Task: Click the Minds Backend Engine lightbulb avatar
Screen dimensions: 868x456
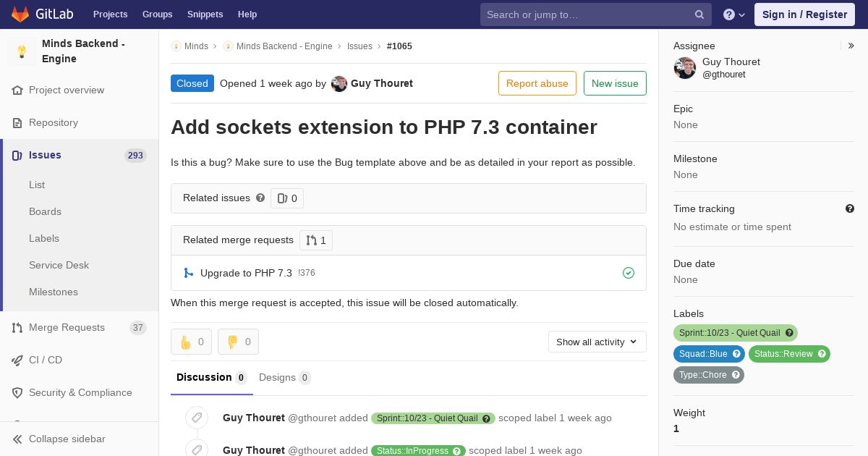Action: coord(22,51)
